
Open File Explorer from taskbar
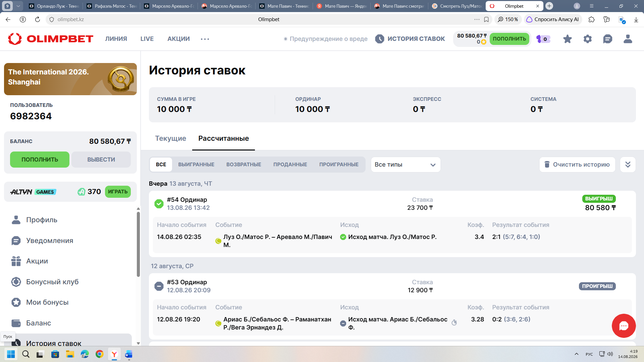coord(70,354)
